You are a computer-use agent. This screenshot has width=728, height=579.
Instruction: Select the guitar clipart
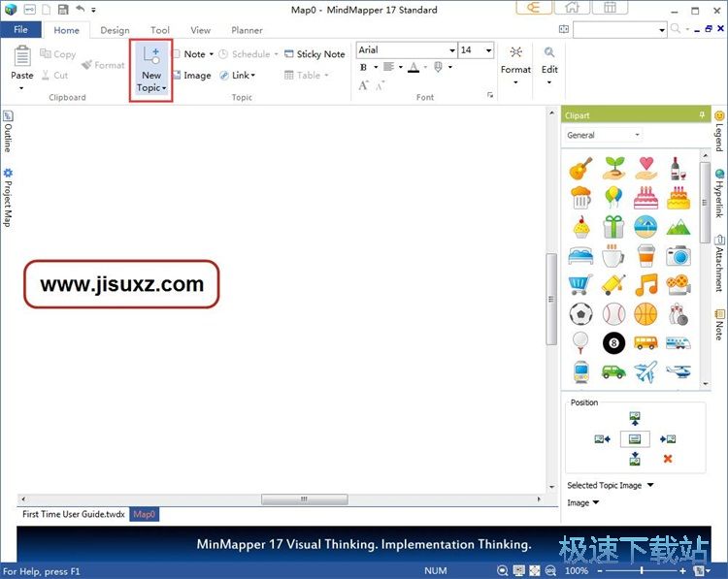pos(580,168)
